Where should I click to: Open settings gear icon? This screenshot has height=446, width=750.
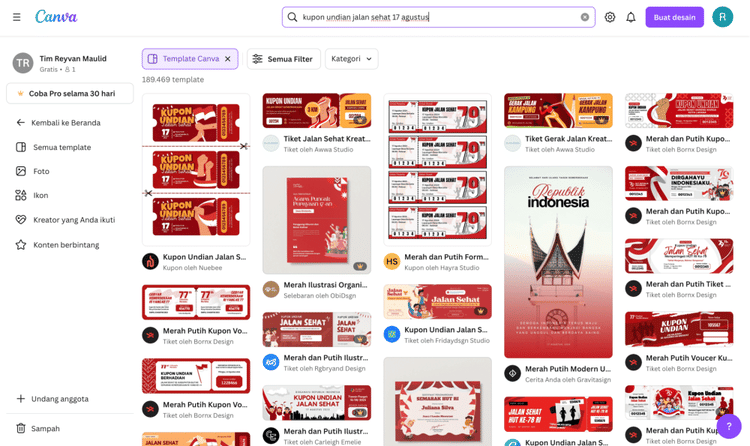click(x=610, y=17)
